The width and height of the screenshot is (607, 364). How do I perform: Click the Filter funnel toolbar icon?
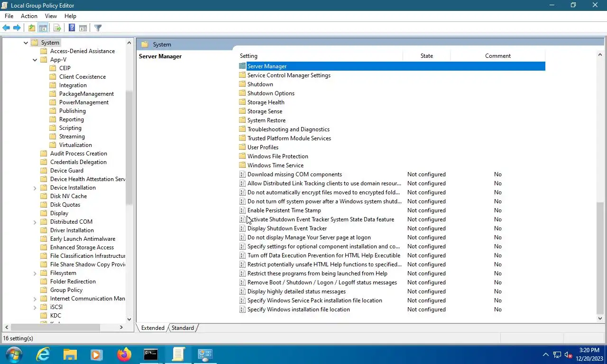[98, 28]
